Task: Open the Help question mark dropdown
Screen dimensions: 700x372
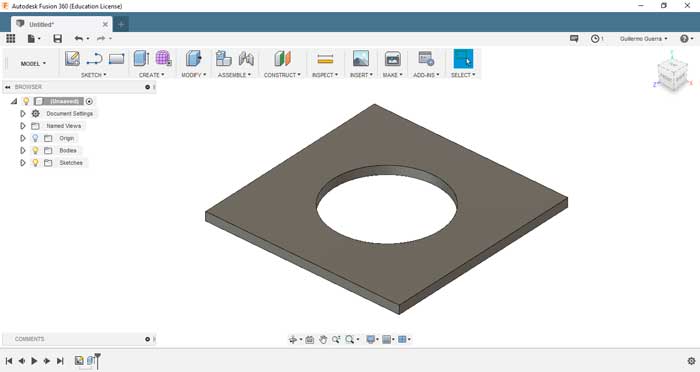Action: 687,39
